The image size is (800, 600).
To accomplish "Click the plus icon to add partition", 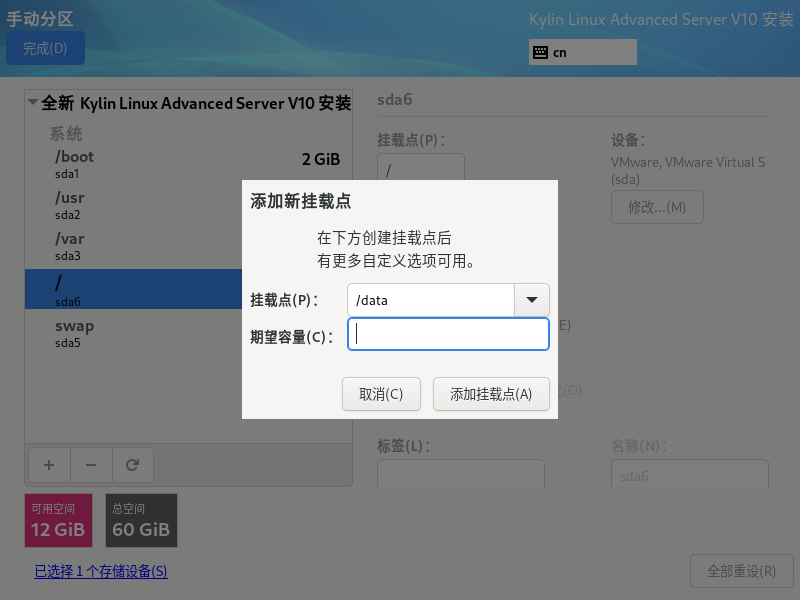I will (x=49, y=465).
